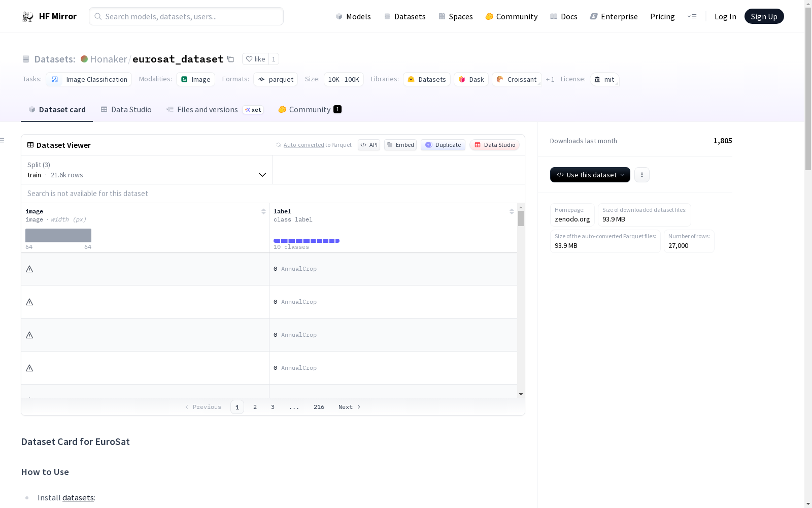Screen dimensions: 812x508
Task: Go to the Community tab
Action: click(310, 110)
